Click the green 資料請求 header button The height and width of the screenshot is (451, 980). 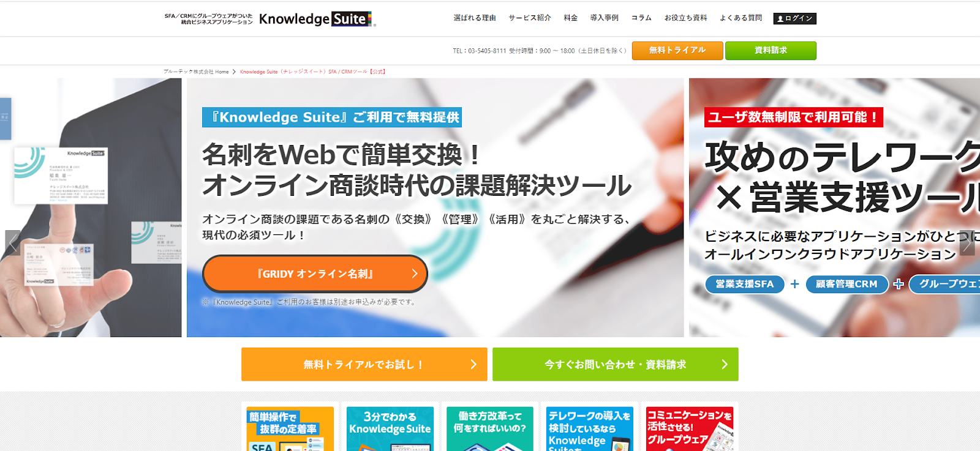(x=771, y=50)
